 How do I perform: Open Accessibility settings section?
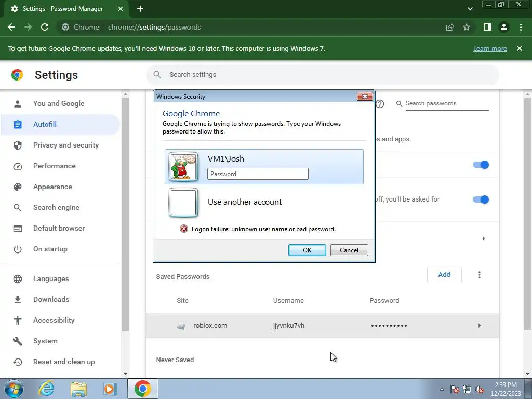click(54, 320)
